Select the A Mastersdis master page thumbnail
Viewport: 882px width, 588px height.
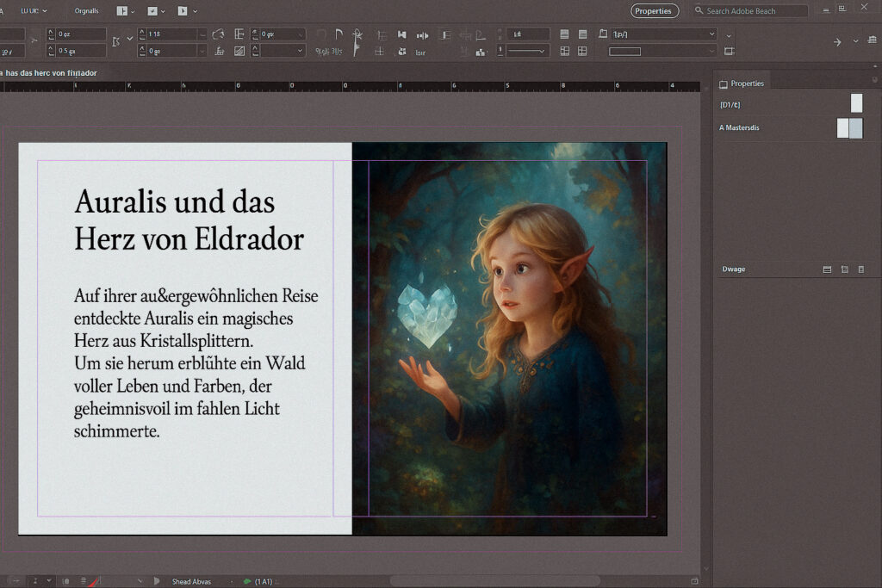pyautogui.click(x=849, y=128)
